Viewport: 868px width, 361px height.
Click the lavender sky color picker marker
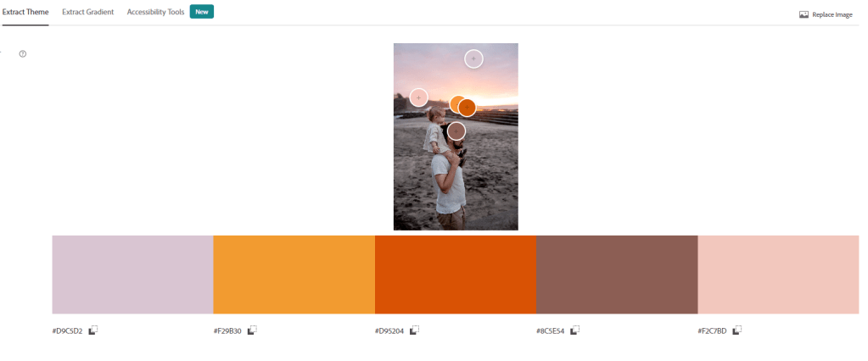click(x=473, y=58)
